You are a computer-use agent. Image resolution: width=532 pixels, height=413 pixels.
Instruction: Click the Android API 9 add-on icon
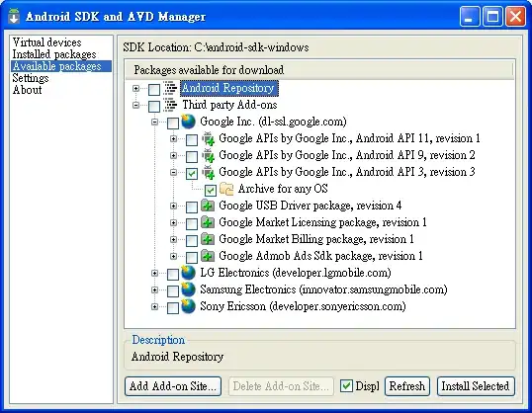point(208,155)
